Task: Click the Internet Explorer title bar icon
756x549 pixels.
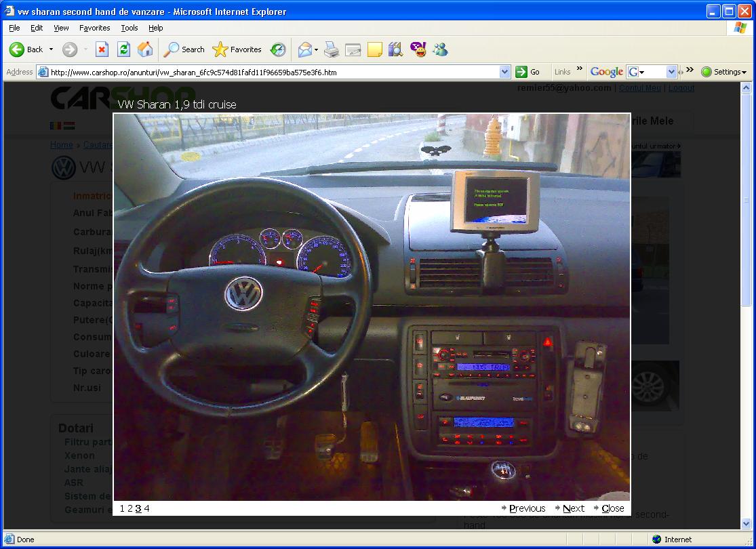Action: click(x=9, y=11)
